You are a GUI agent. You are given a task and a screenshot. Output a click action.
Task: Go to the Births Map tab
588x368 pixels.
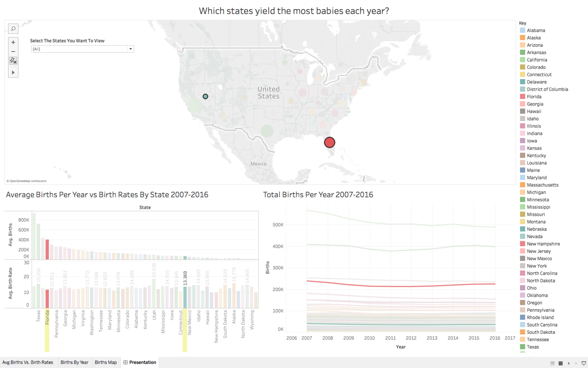[106, 362]
